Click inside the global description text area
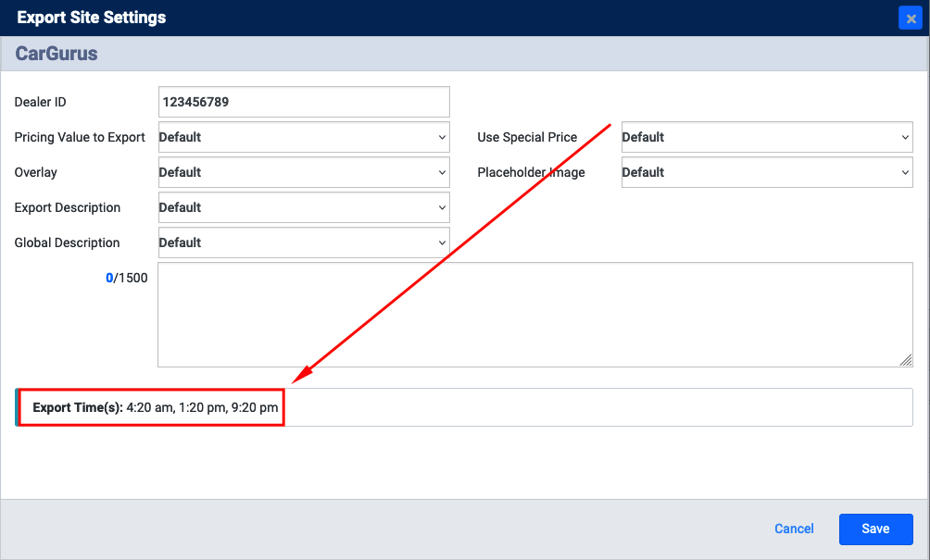This screenshot has height=560, width=930. point(535,315)
